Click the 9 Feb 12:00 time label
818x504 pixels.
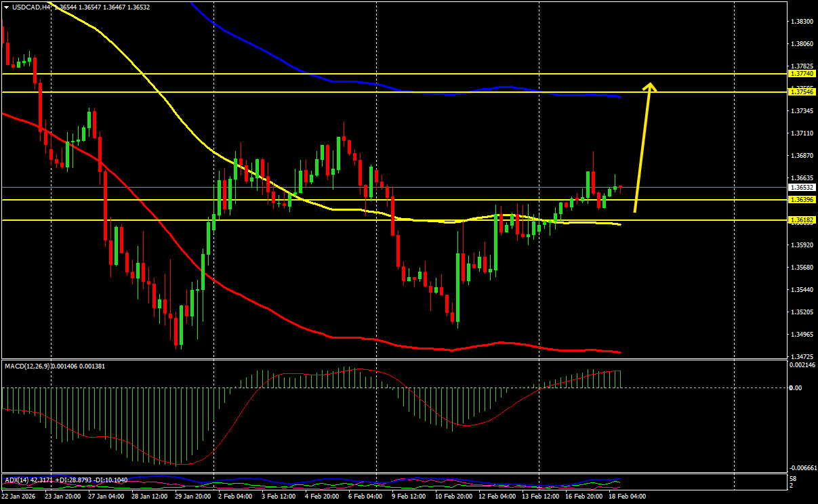[x=409, y=497]
